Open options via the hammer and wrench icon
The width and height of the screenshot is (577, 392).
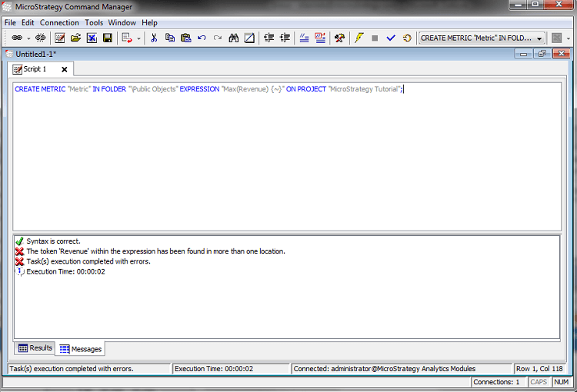(x=339, y=38)
